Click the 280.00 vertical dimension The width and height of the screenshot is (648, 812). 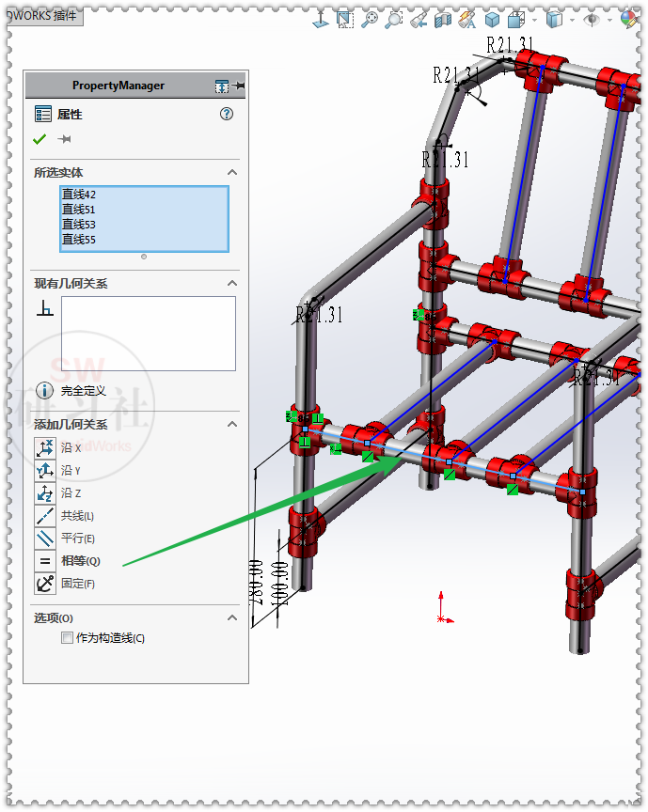point(256,582)
